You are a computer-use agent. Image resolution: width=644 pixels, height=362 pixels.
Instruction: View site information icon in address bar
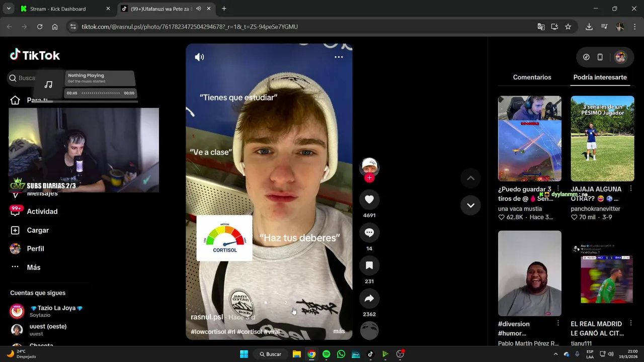[x=73, y=27]
